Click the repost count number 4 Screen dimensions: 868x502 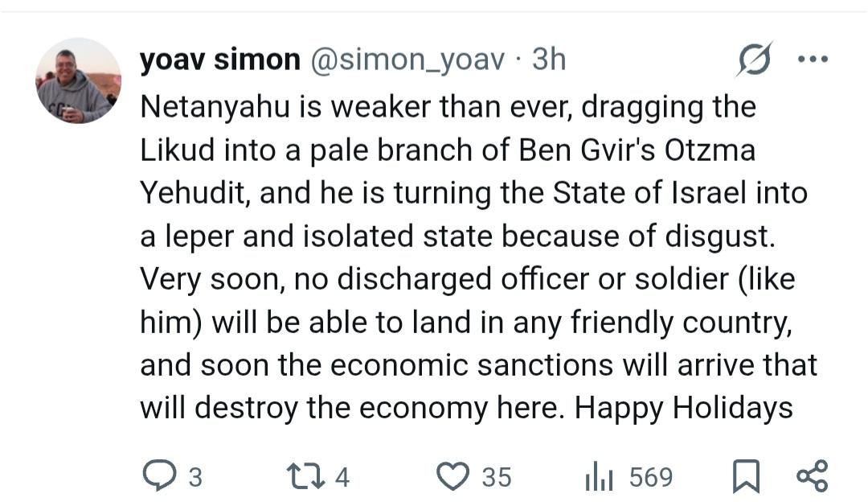[x=342, y=478]
